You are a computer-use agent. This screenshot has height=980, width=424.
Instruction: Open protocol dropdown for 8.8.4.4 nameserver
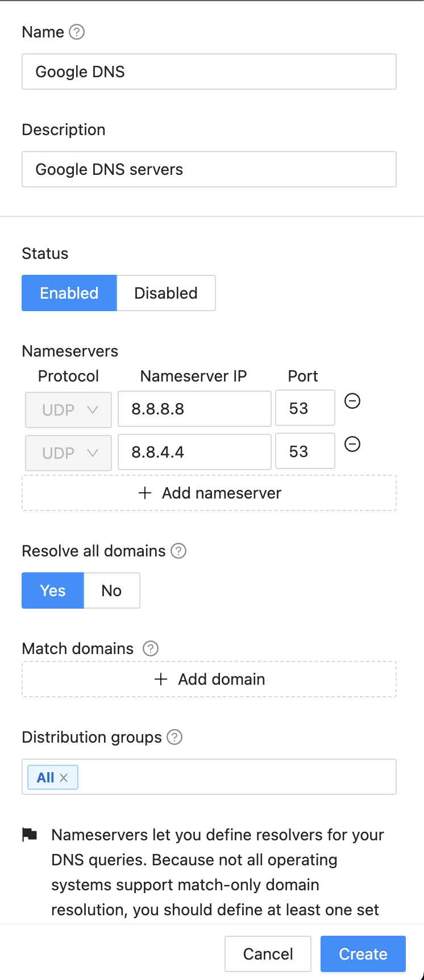[69, 453]
